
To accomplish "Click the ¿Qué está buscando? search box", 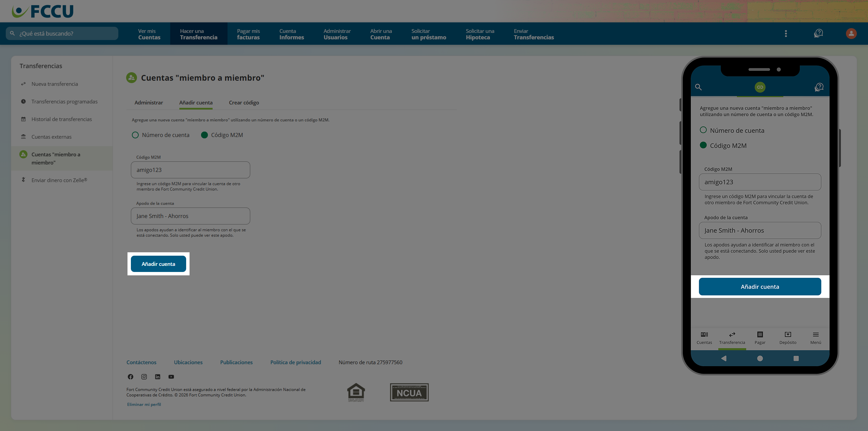I will coord(62,33).
